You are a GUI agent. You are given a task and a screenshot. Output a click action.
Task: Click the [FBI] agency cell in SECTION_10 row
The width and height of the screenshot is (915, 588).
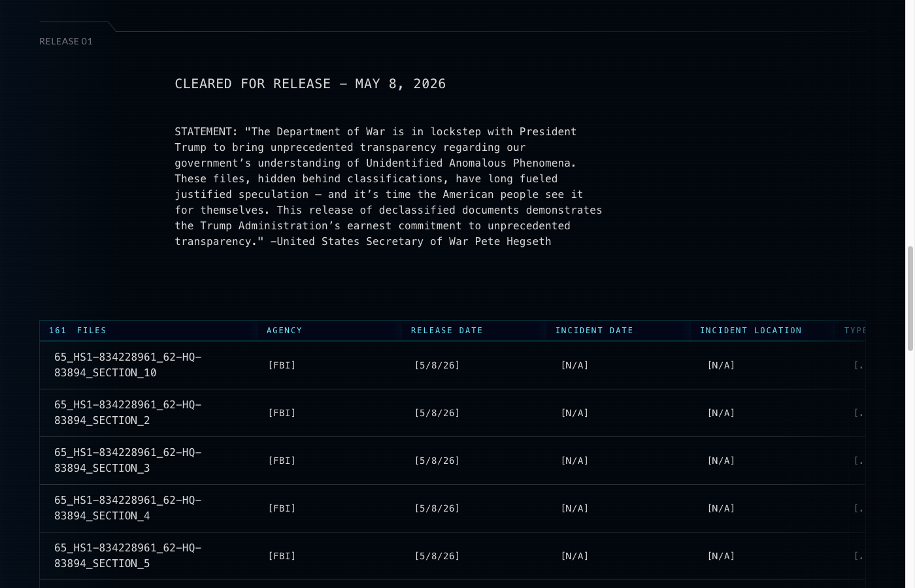tap(282, 365)
